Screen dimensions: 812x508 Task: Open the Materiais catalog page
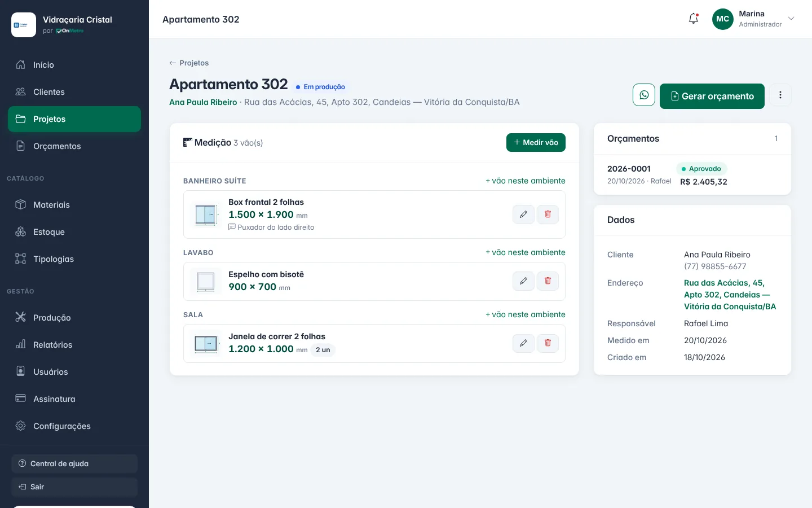pos(74,205)
